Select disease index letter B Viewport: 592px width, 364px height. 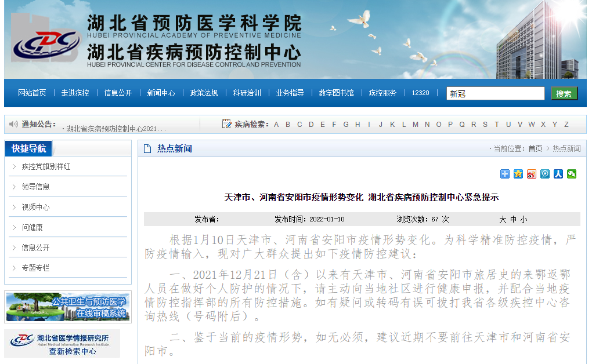coord(288,125)
